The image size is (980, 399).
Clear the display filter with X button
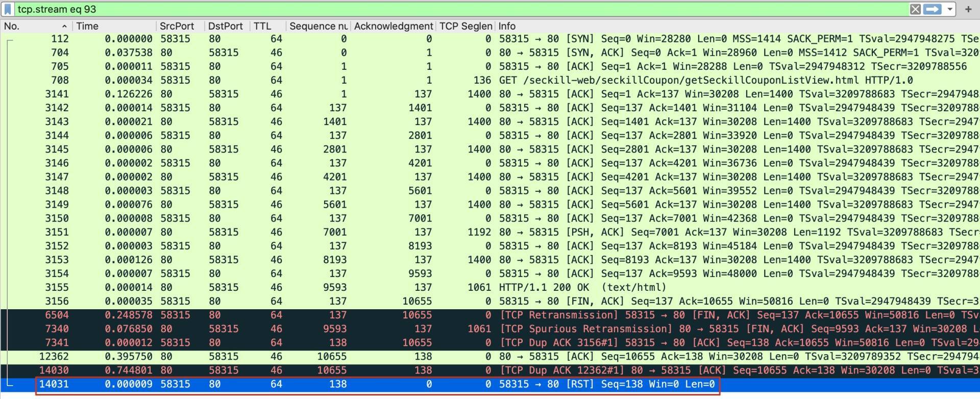915,9
